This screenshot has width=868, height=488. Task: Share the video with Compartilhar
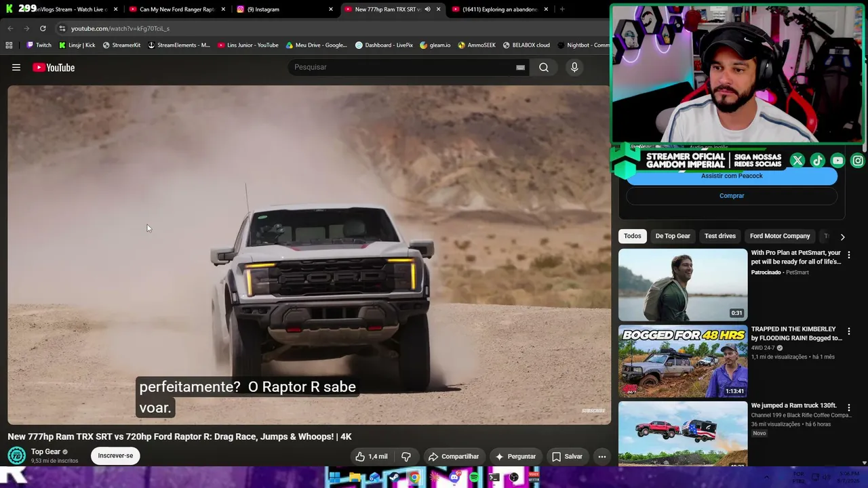454,456
